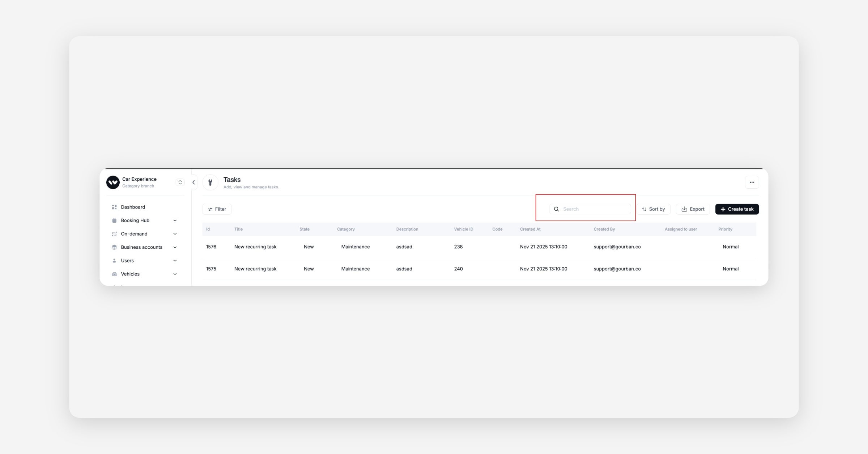This screenshot has width=868, height=454.
Task: Click the Car Experience logo icon
Action: point(113,182)
